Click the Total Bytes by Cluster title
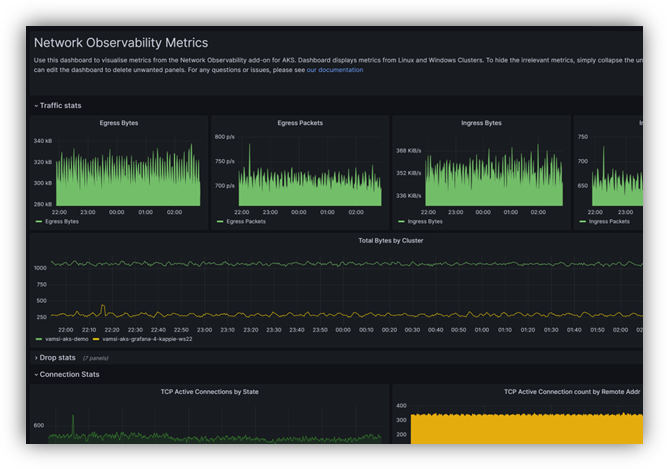 [391, 241]
